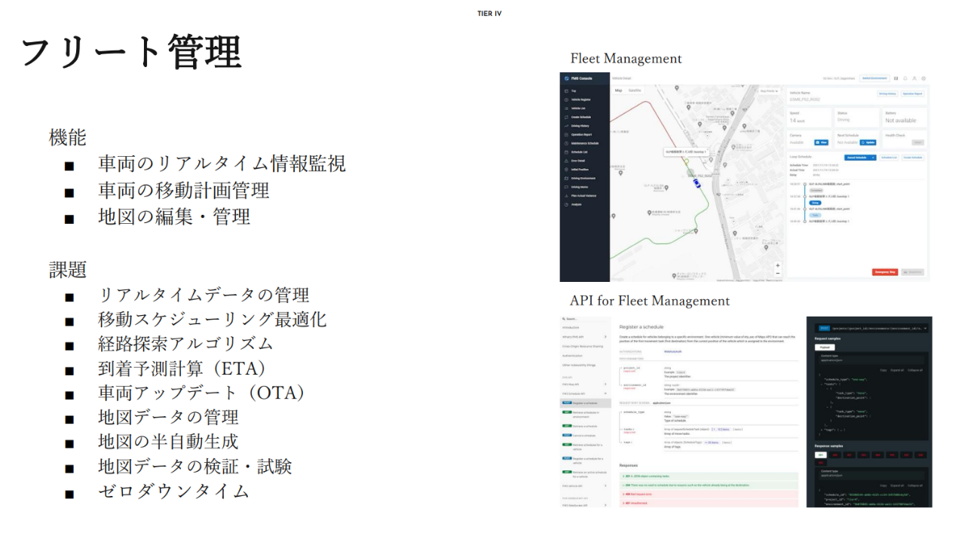980x551 pixels.
Task: Open Top in the FMS Console sidebar
Action: click(573, 91)
